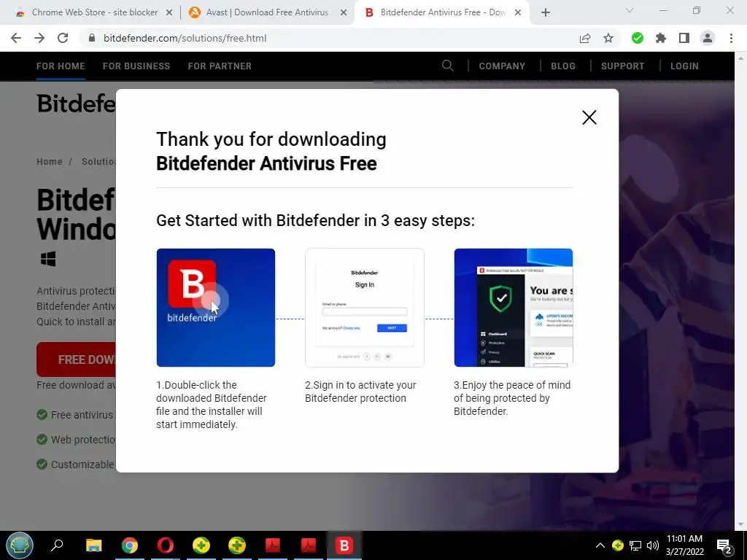Image resolution: width=747 pixels, height=560 pixels.
Task: Launch Opera browser from taskbar
Action: point(166,545)
